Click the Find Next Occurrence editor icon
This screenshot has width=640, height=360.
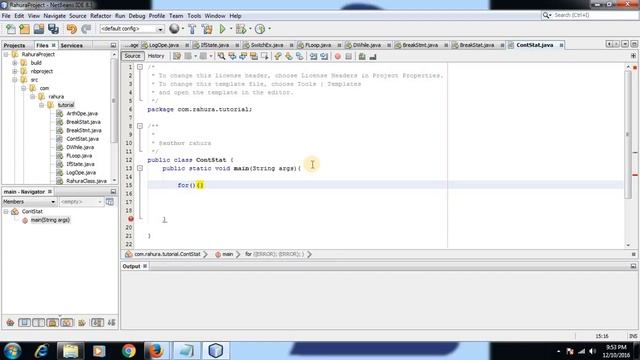243,56
